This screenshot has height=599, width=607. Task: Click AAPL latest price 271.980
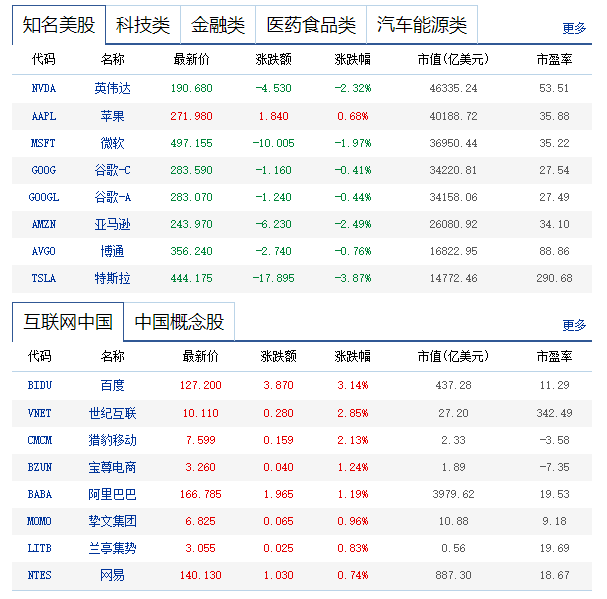tap(192, 116)
